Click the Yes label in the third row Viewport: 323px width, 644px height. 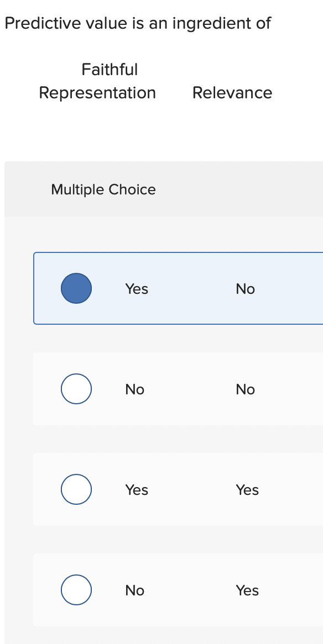[x=136, y=489]
